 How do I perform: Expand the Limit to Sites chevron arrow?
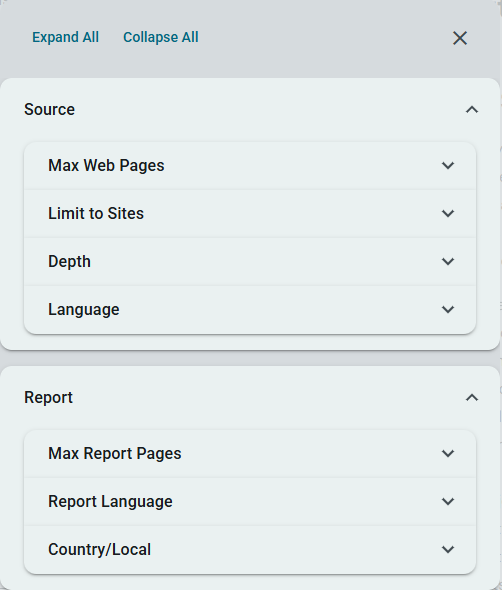[x=448, y=213]
